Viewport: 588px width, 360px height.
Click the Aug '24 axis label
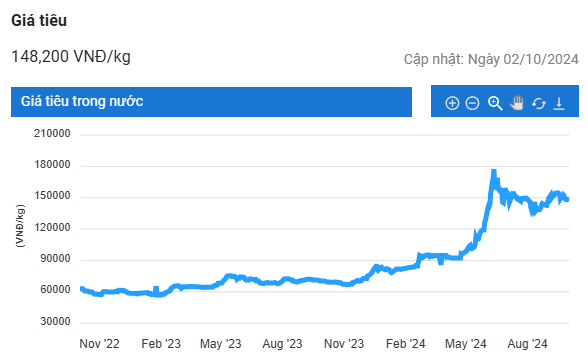(x=527, y=344)
